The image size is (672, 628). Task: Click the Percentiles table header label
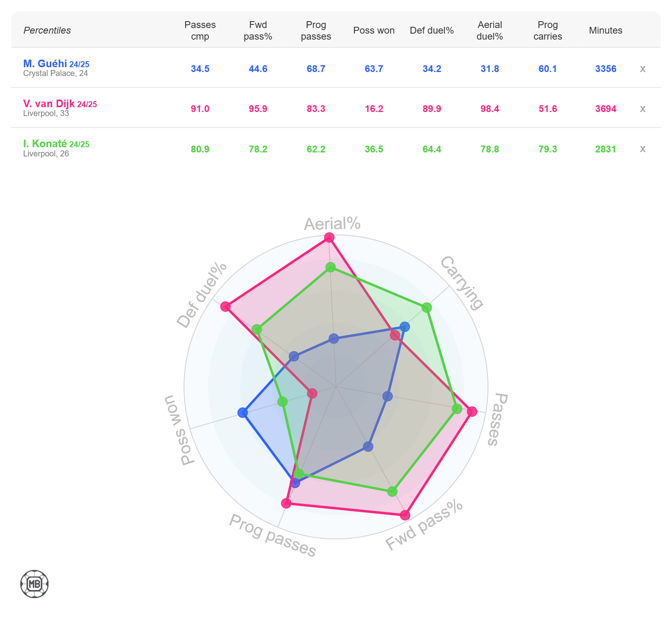click(47, 30)
